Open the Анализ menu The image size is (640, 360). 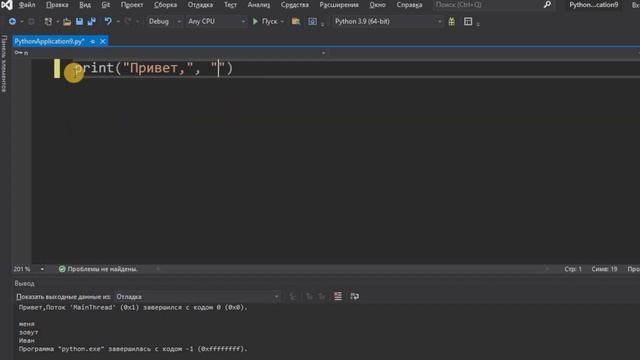pos(259,5)
